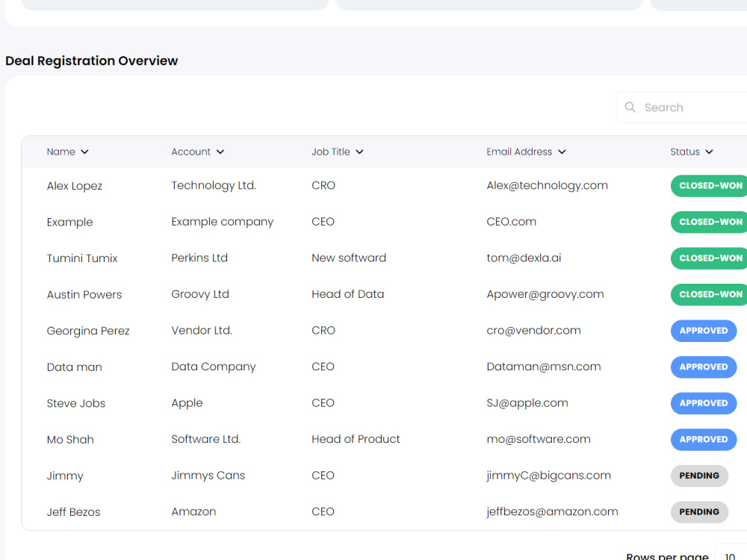Open the Rows per page selector
747x560 pixels.
(x=731, y=554)
